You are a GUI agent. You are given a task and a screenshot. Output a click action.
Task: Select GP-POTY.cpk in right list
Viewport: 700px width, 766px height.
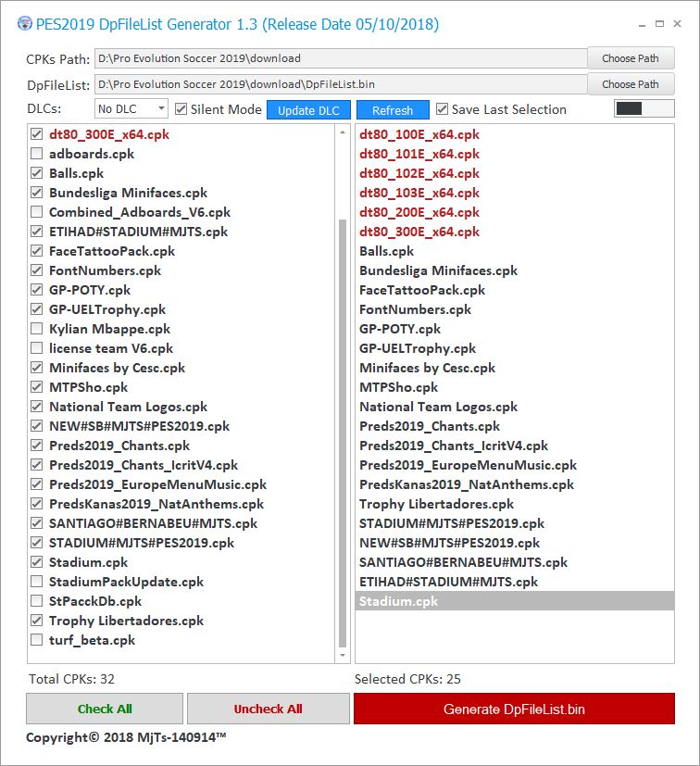(x=400, y=329)
